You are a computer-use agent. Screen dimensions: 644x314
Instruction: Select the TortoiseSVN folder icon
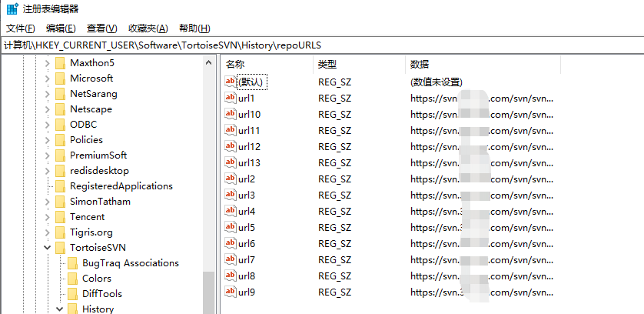coord(61,248)
